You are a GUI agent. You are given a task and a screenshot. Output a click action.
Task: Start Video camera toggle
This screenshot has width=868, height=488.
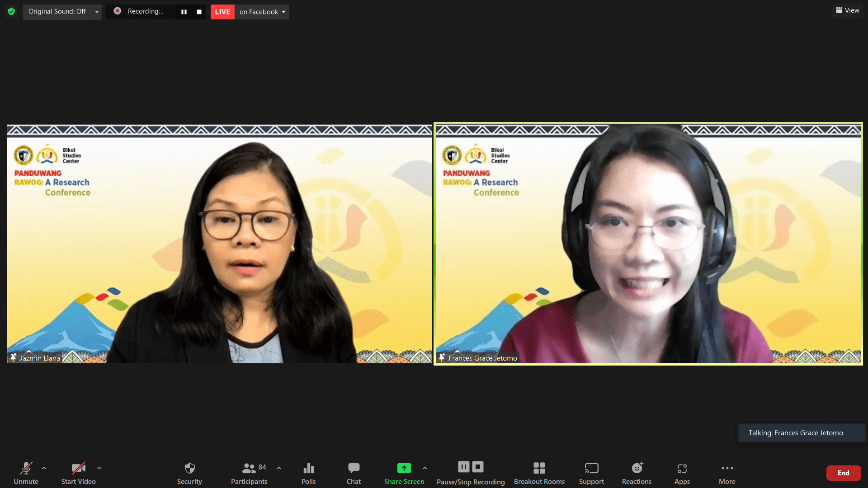point(78,473)
